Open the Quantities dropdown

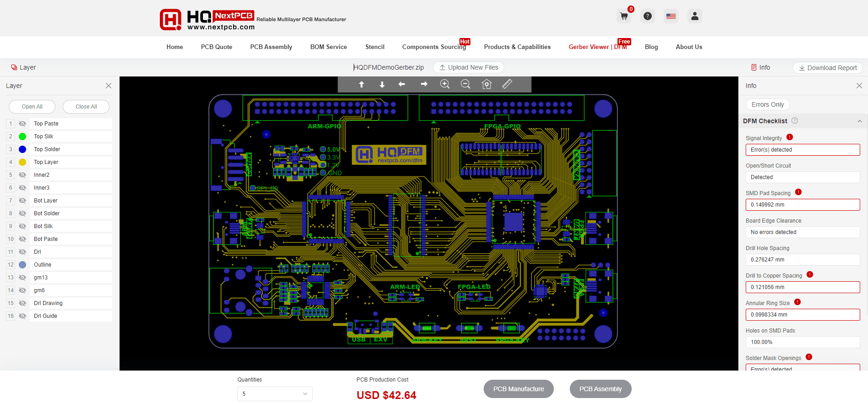(275, 394)
